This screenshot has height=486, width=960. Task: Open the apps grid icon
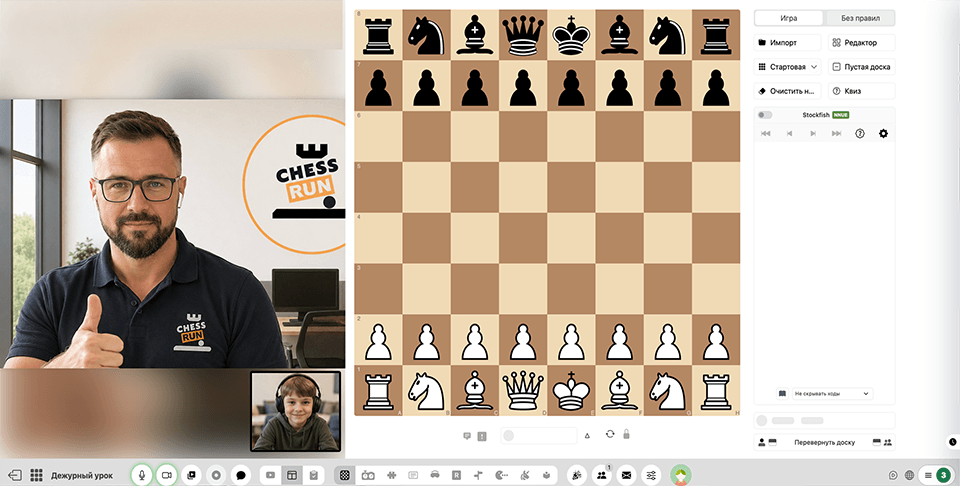[x=36, y=475]
